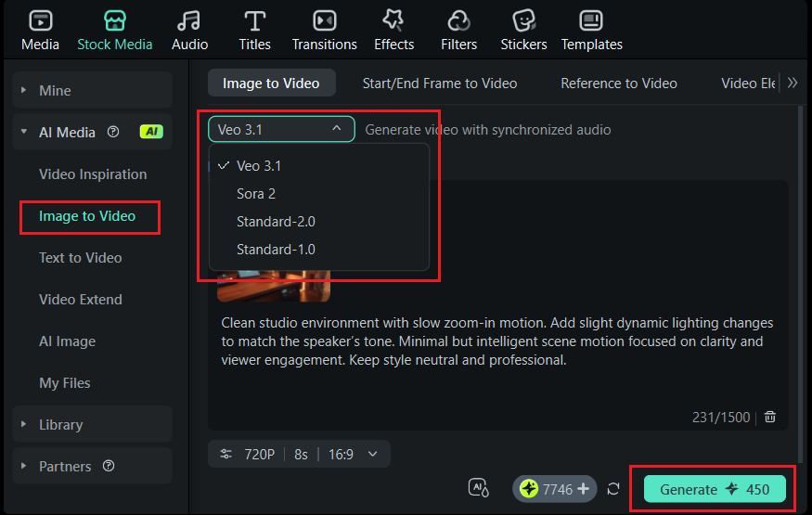Choose Standard-1.0 in the model list

(x=319, y=250)
